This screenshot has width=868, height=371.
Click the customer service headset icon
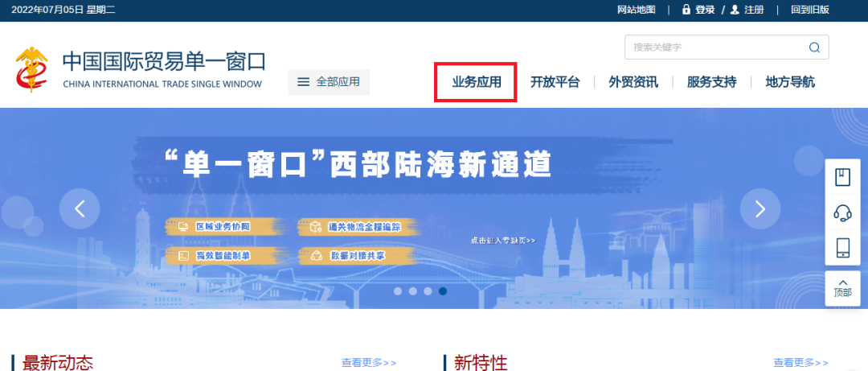(x=842, y=212)
